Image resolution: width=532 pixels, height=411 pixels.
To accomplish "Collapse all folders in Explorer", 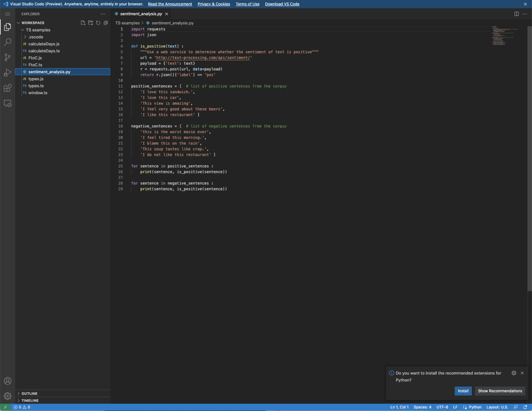I will point(105,23).
